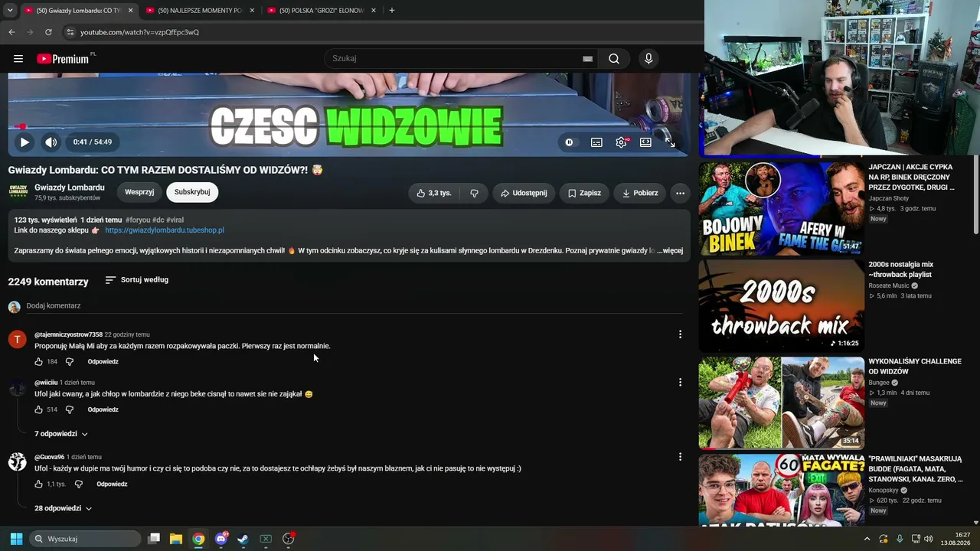The height and width of the screenshot is (551, 980).
Task: Pause or play the video
Action: (x=24, y=142)
